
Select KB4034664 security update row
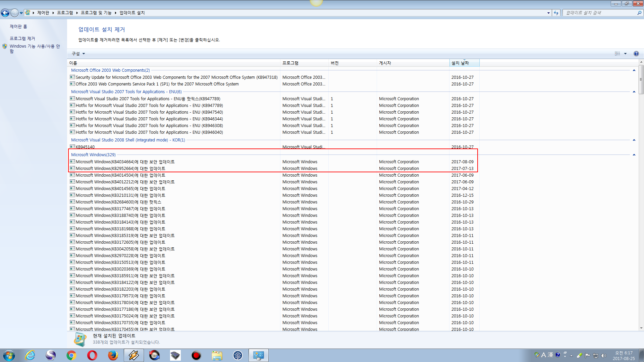[x=274, y=162]
